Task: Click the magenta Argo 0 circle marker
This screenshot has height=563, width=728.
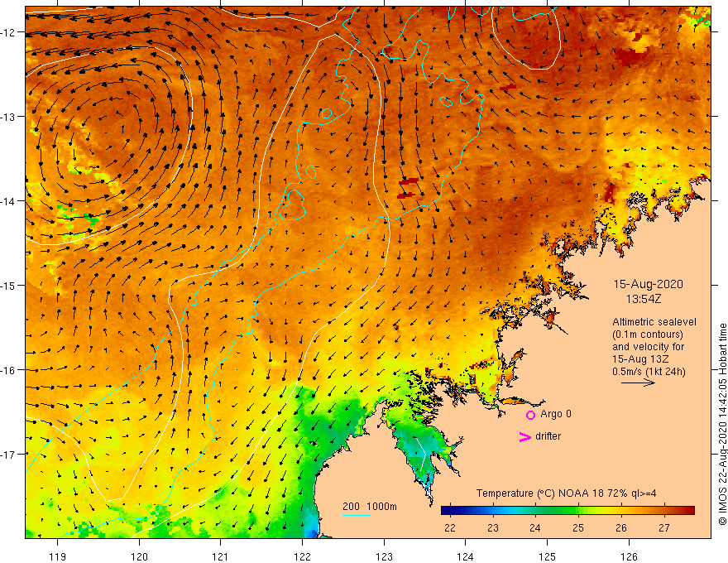Action: pos(530,415)
